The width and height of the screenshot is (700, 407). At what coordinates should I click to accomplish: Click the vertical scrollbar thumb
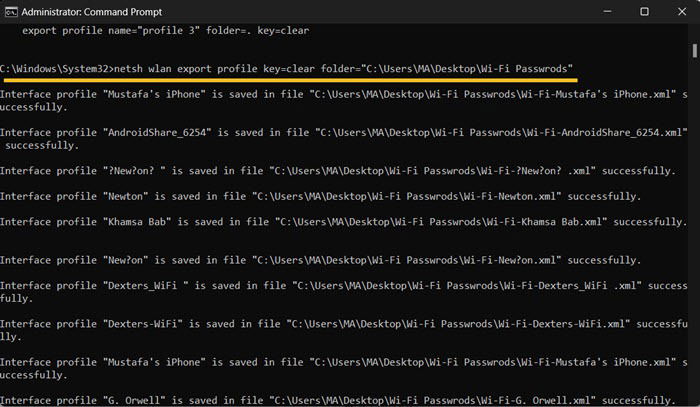pos(695,50)
